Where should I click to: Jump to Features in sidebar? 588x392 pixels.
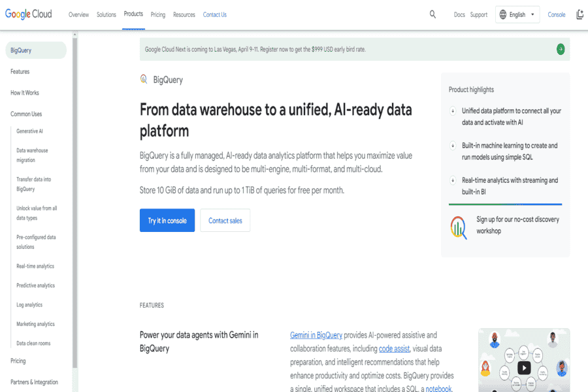coord(20,71)
